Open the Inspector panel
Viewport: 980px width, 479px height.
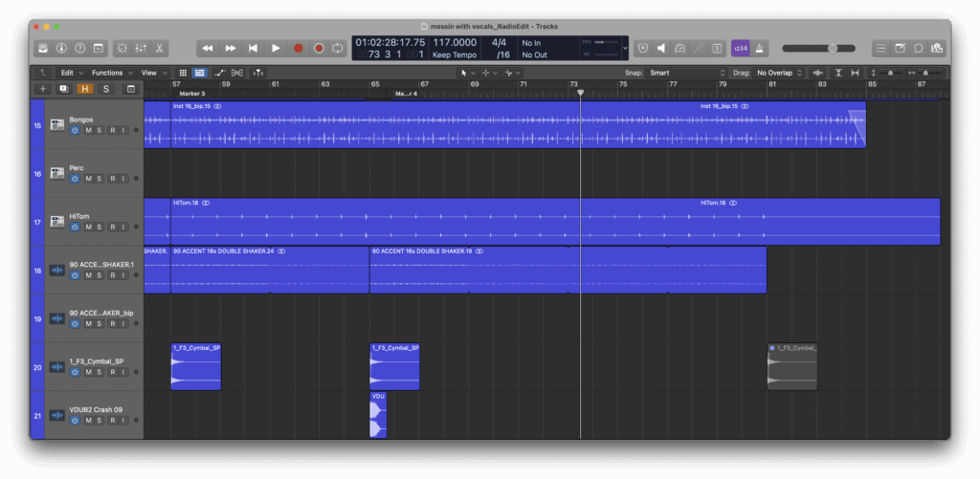coord(61,48)
